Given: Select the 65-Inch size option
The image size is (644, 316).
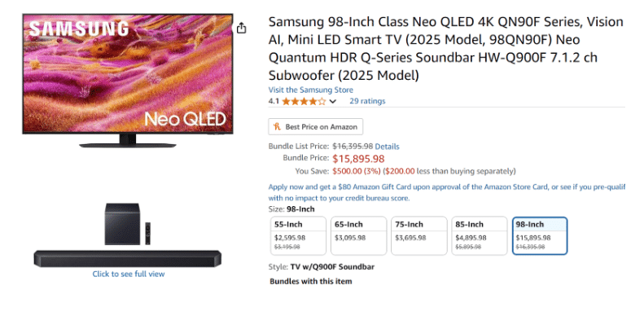Looking at the screenshot, I should point(358,236).
